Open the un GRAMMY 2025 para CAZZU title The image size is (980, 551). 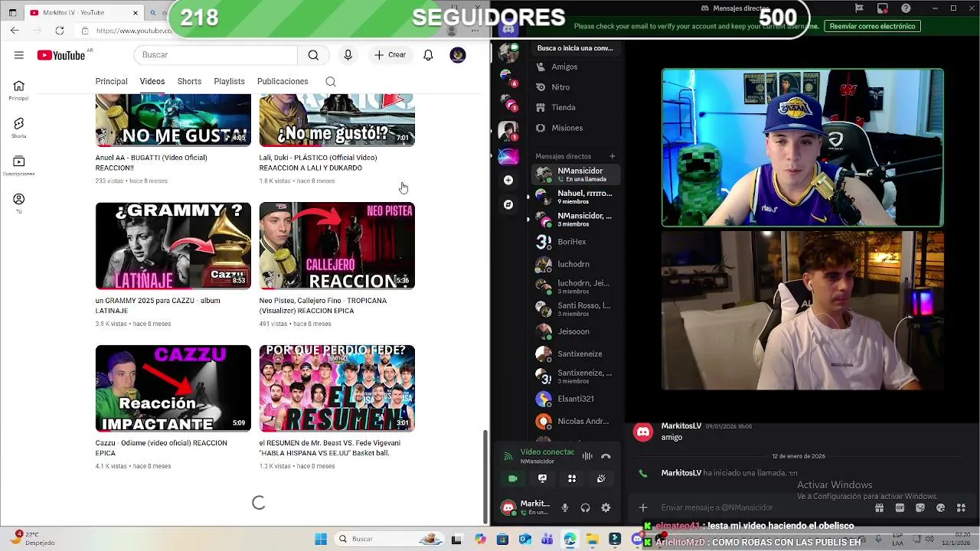click(158, 305)
